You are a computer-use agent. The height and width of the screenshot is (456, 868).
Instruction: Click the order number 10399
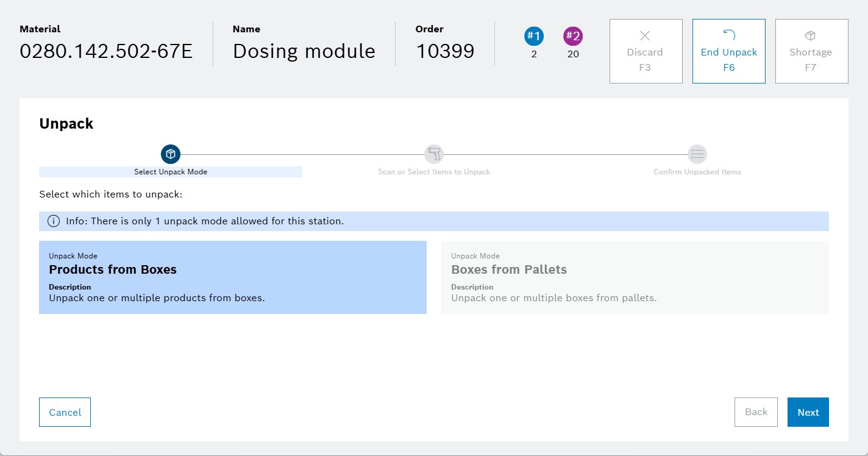(x=445, y=51)
